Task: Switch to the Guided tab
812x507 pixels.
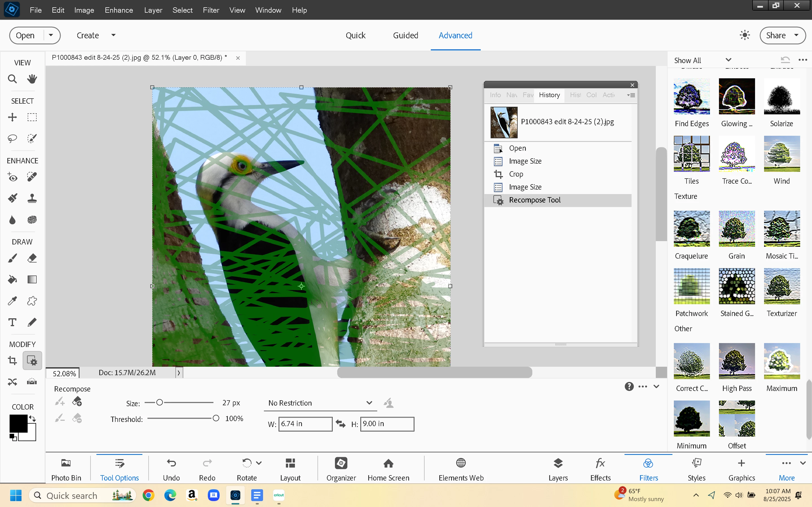Action: coord(405,35)
